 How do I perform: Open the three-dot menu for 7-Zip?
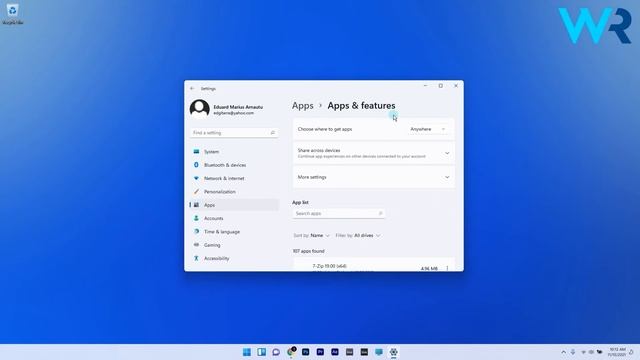pos(447,268)
